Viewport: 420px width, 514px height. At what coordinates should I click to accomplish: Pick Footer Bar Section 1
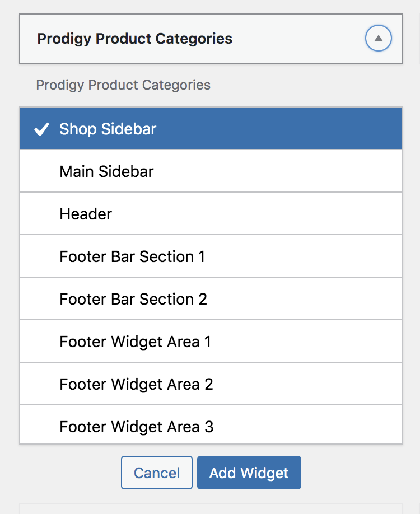click(x=211, y=256)
